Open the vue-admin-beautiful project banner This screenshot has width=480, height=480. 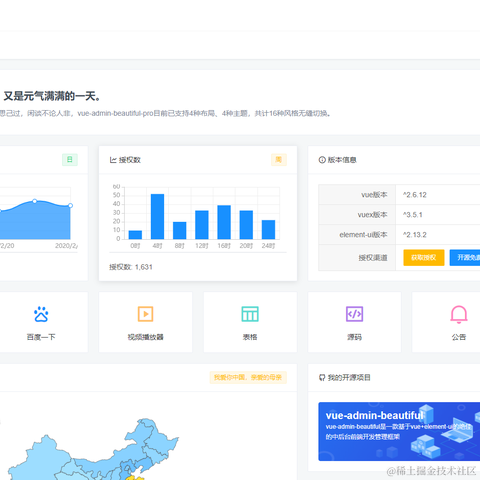point(399,432)
